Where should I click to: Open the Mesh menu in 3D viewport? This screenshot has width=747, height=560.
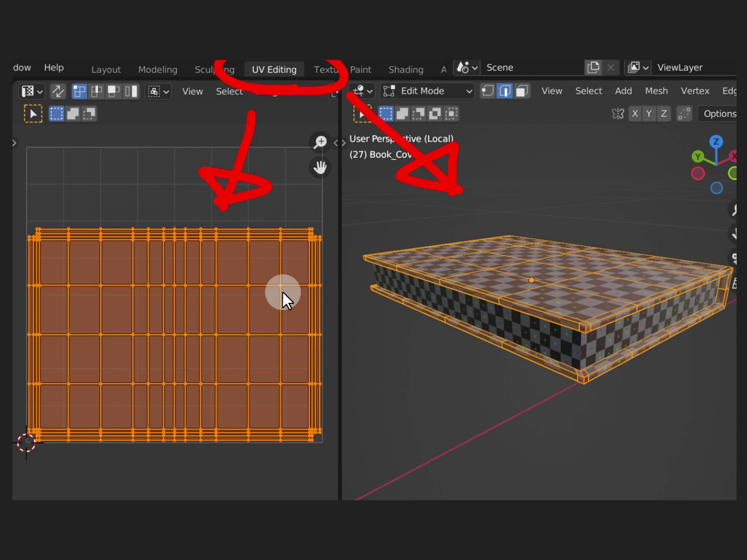coord(656,91)
